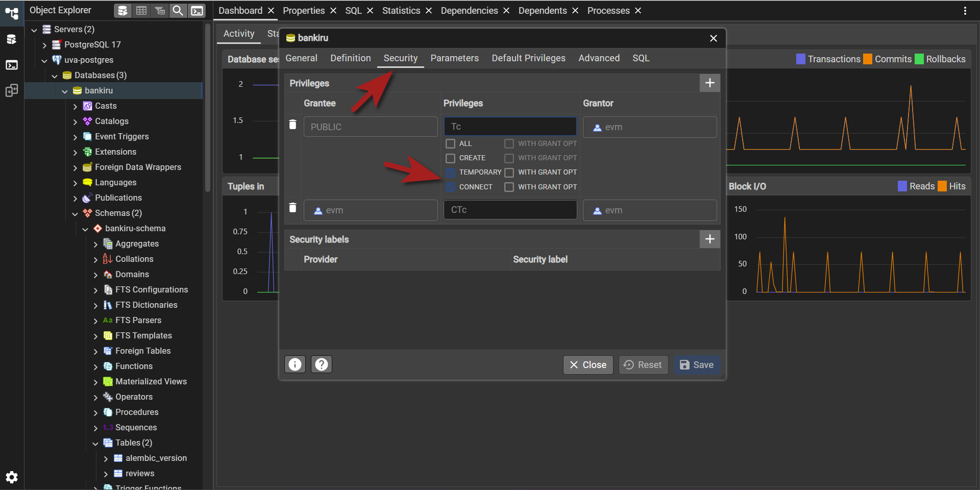This screenshot has height=490, width=980.
Task: Uncheck the CONNECT privilege checkbox
Action: tap(450, 187)
